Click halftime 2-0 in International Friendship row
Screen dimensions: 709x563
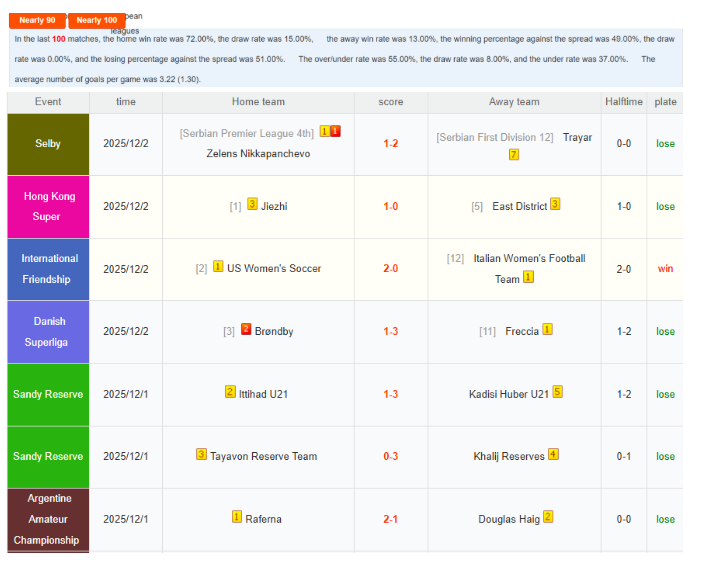(624, 270)
